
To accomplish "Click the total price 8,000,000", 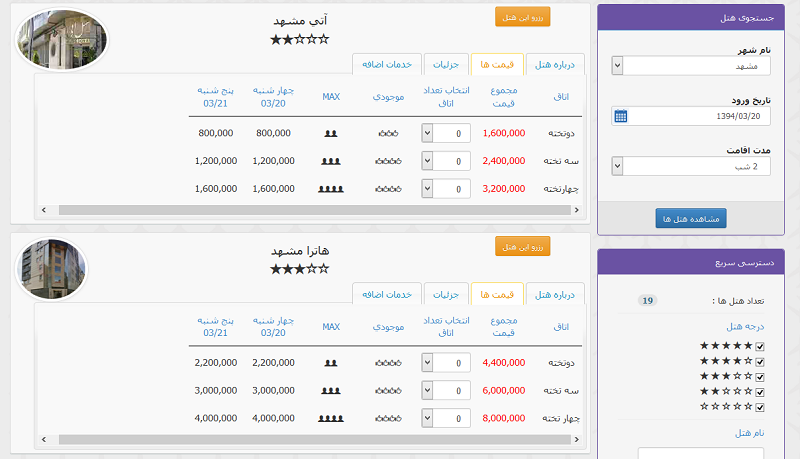I will pos(504,418).
